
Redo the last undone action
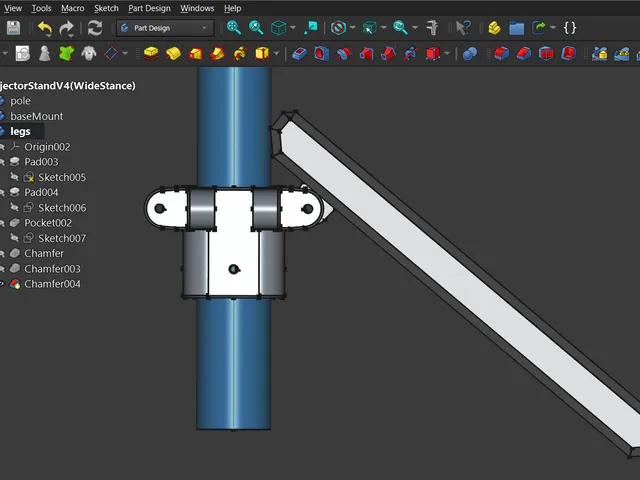(x=66, y=28)
